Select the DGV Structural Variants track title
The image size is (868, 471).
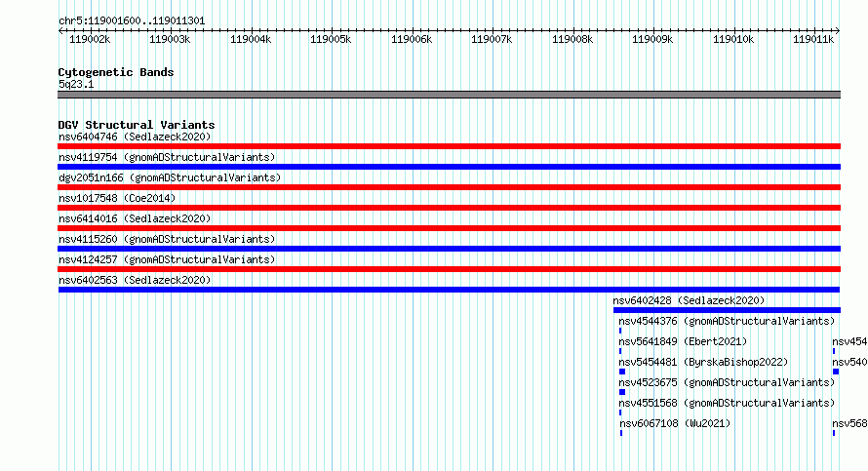137,125
